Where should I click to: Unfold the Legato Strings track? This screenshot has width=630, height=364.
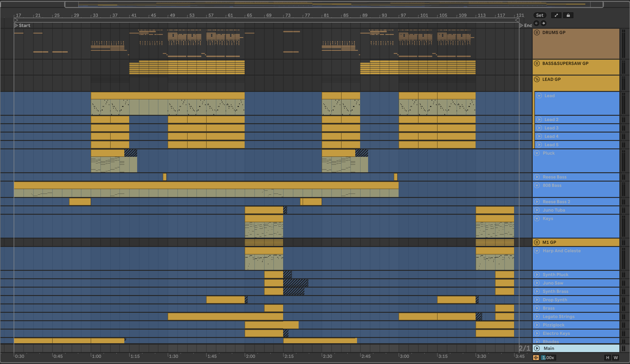point(537,317)
